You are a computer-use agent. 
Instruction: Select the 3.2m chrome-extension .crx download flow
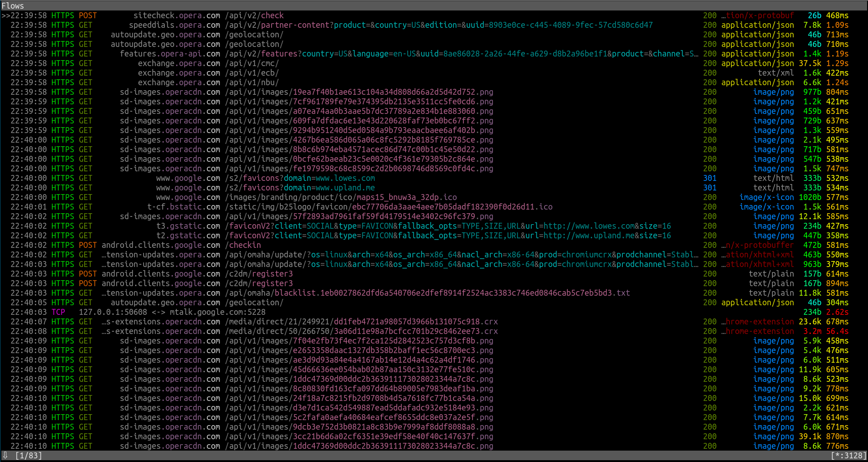pyautogui.click(x=434, y=331)
